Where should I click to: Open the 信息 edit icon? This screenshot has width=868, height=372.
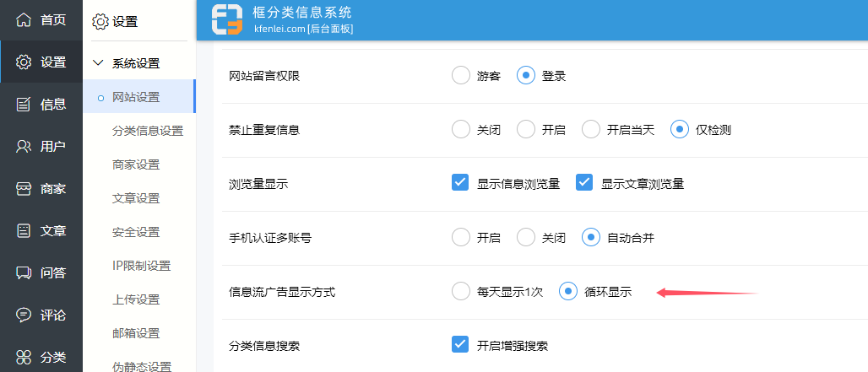[24, 104]
